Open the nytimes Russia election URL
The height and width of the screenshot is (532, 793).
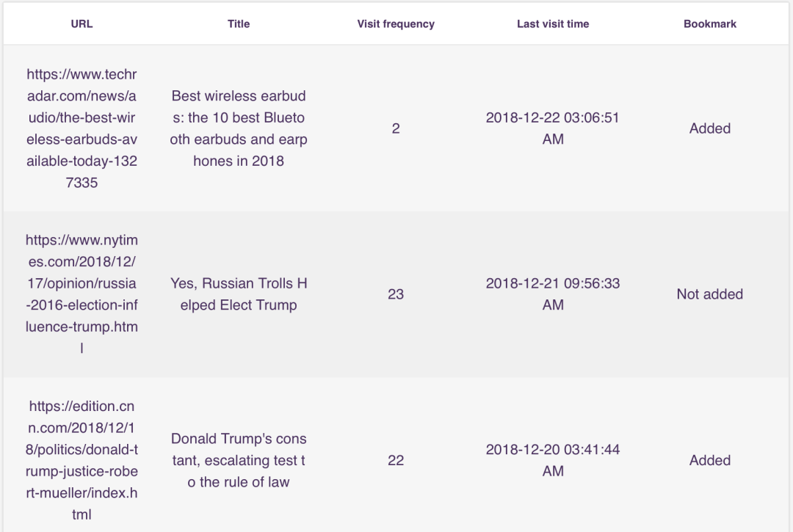click(x=82, y=294)
